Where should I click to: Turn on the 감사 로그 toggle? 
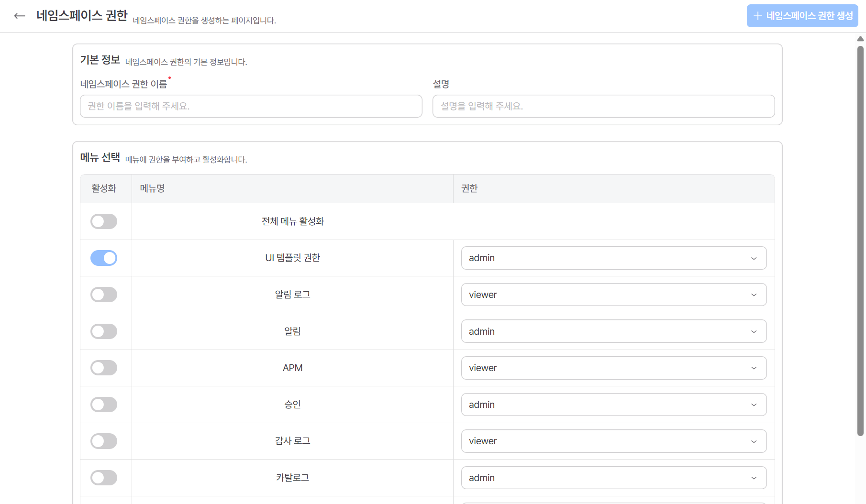point(104,441)
